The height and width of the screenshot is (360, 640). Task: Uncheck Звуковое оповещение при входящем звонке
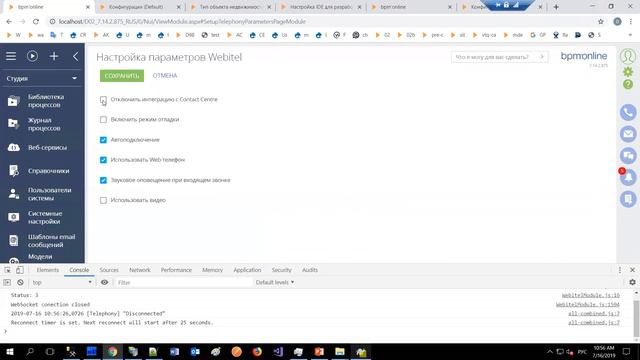click(x=103, y=180)
